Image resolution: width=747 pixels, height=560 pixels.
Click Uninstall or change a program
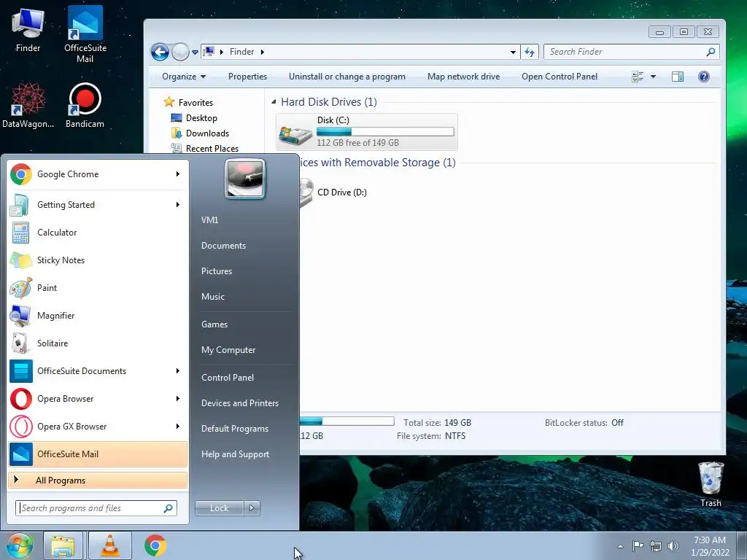(347, 77)
